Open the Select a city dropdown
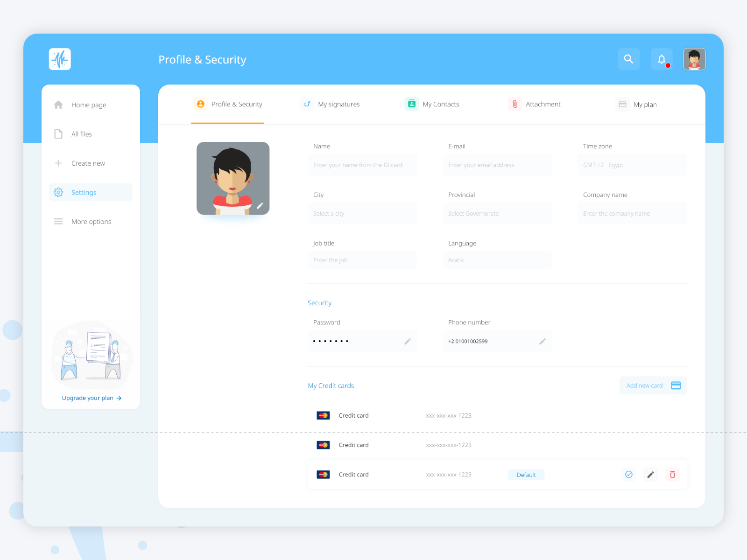This screenshot has height=560, width=747. 362,213
